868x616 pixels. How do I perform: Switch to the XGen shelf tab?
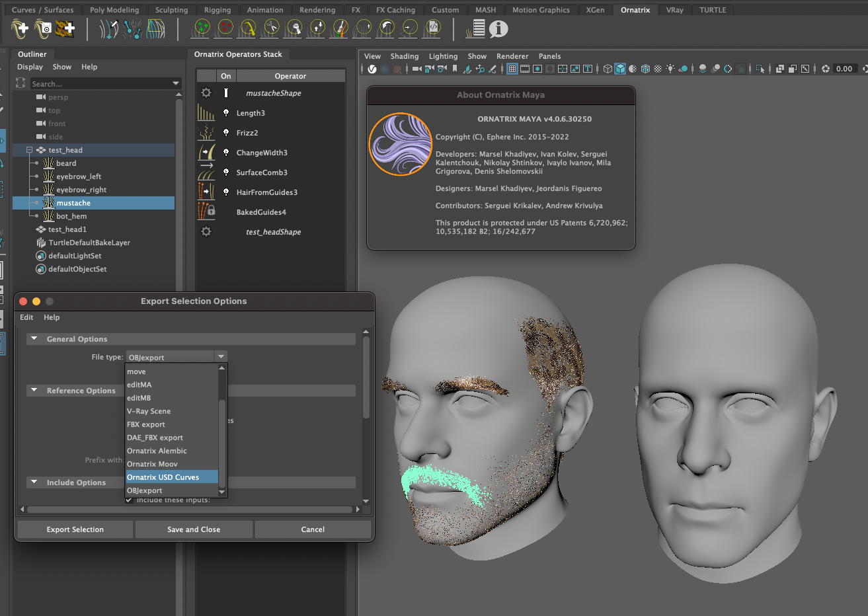(595, 10)
